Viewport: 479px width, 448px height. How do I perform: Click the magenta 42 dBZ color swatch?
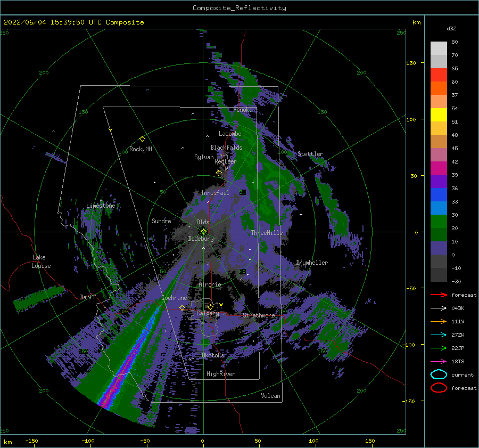[x=439, y=168]
